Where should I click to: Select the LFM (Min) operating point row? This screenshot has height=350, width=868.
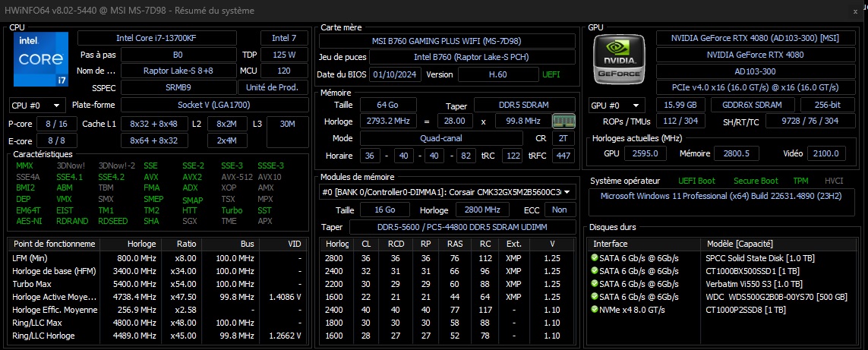pos(158,258)
